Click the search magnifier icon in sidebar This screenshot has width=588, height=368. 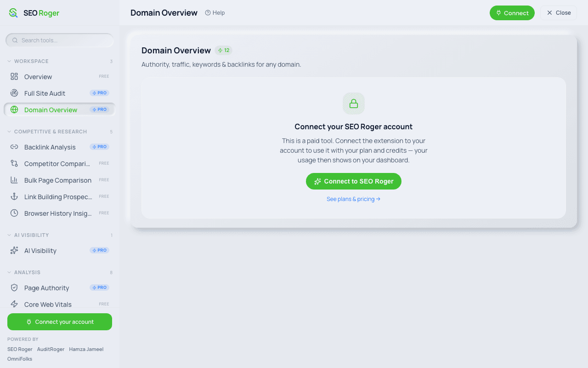coord(15,40)
